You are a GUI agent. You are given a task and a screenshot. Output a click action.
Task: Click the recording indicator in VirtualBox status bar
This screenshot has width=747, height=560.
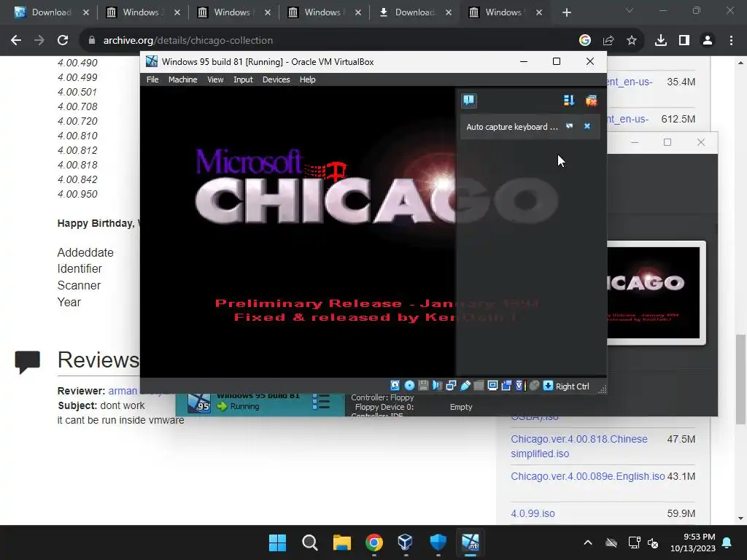coord(506,386)
